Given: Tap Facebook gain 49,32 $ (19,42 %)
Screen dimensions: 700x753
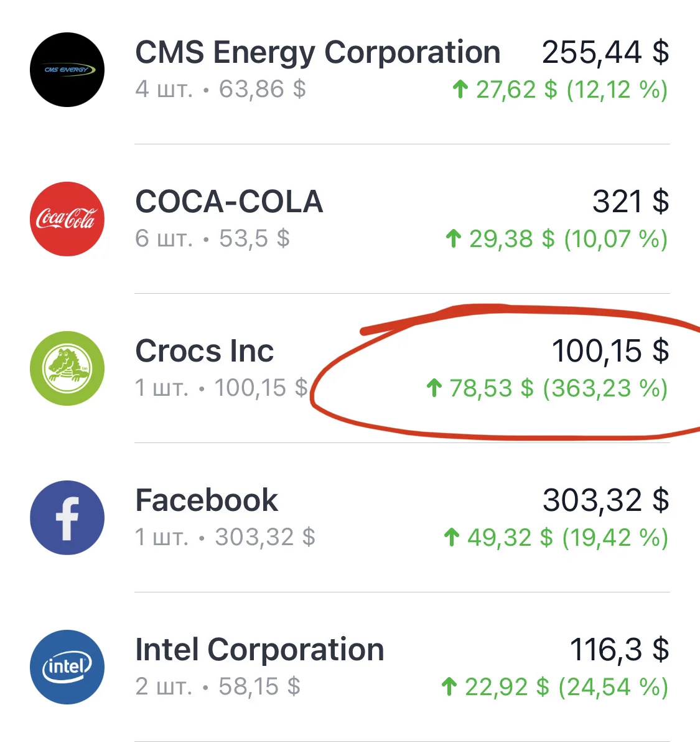Looking at the screenshot, I should pyautogui.click(x=556, y=538).
